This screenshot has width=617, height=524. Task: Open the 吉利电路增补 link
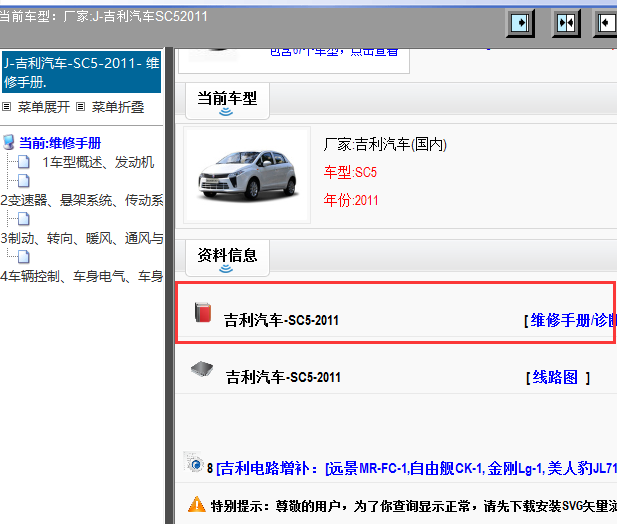coord(416,469)
